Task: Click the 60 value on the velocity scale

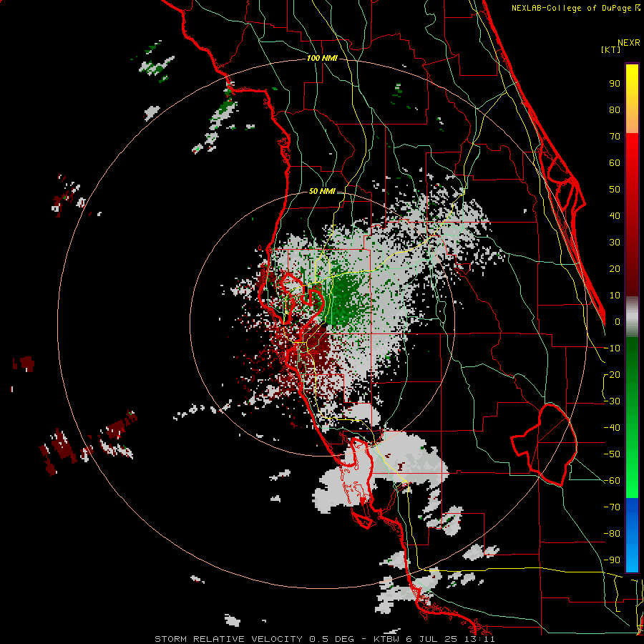Action: 615,162
